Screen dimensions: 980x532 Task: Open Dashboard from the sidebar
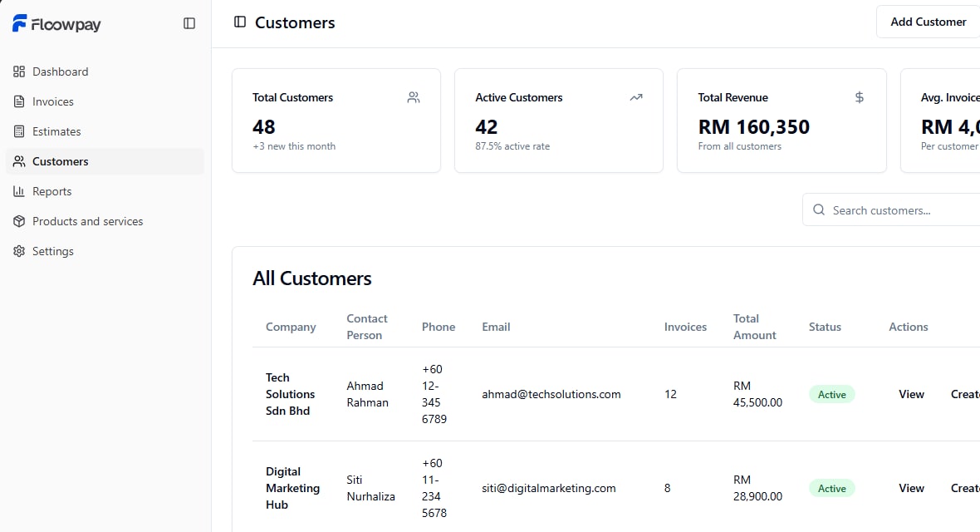pos(105,71)
